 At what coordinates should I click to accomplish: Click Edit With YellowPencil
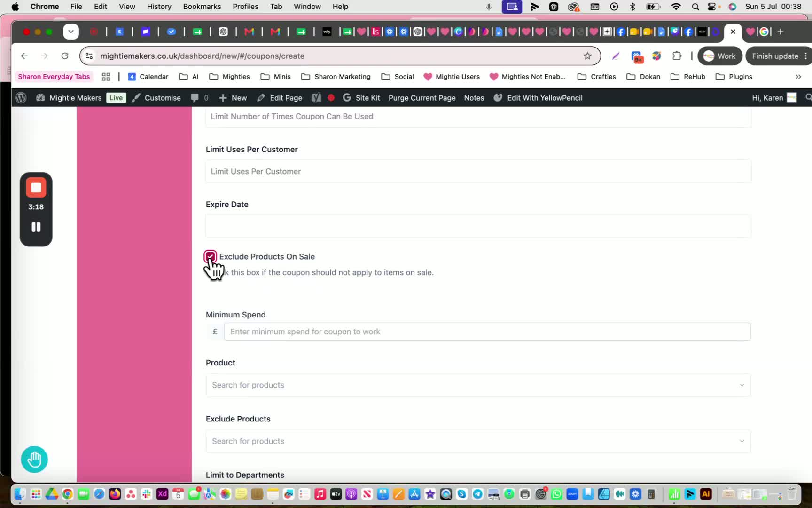tap(538, 98)
